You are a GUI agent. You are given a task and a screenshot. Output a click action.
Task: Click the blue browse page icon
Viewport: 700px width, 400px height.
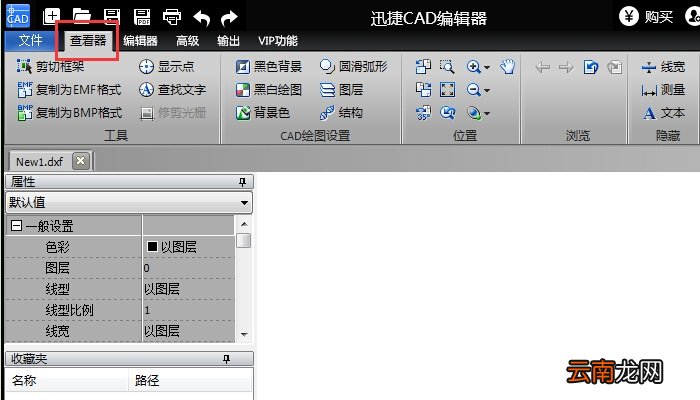(591, 67)
